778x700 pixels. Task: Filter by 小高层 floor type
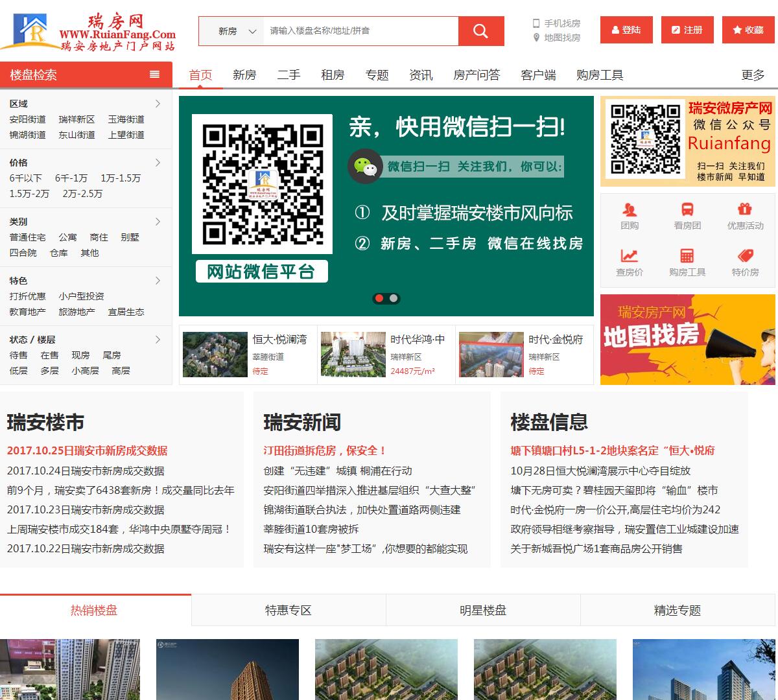(x=85, y=371)
